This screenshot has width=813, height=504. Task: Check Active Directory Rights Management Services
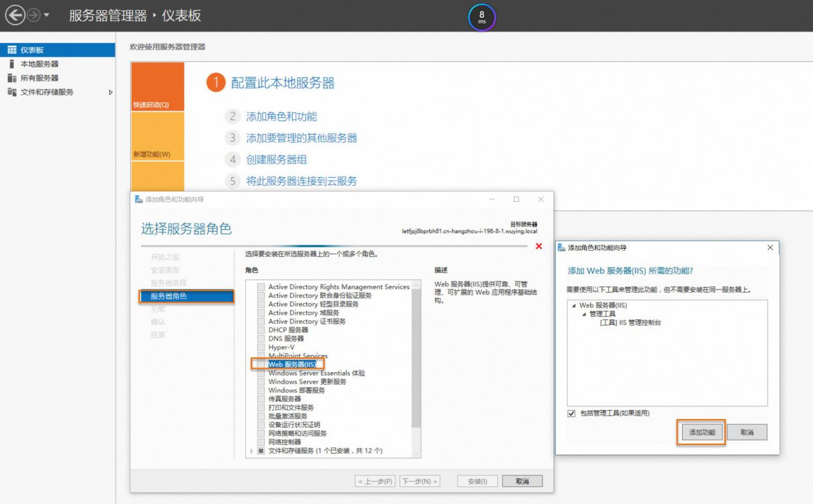261,287
